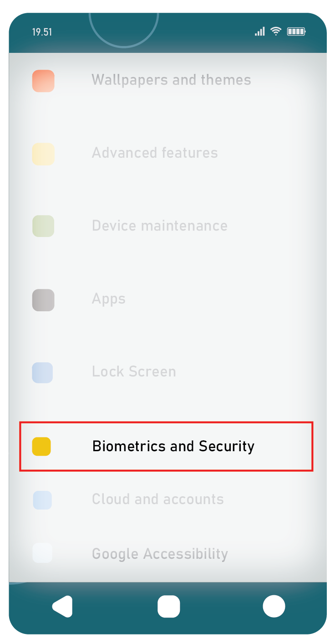Open Lock Screen settings

tap(134, 371)
